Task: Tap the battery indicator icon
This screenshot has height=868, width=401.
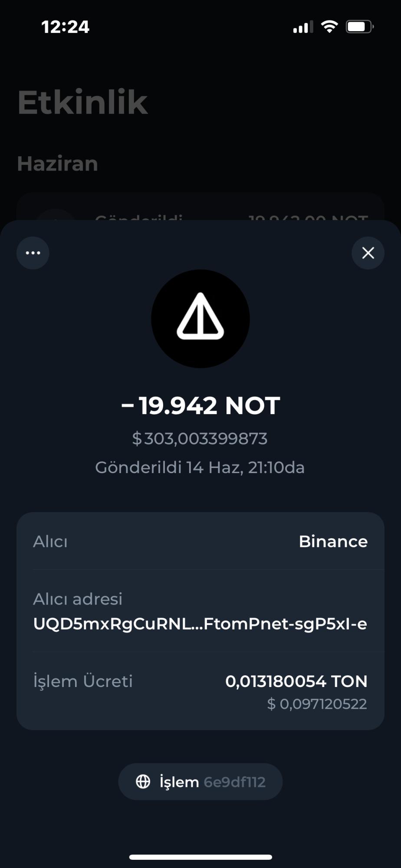Action: (x=359, y=26)
